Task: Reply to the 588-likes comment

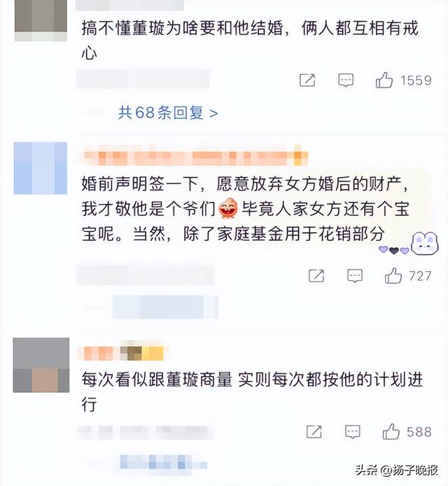Action: 352,431
